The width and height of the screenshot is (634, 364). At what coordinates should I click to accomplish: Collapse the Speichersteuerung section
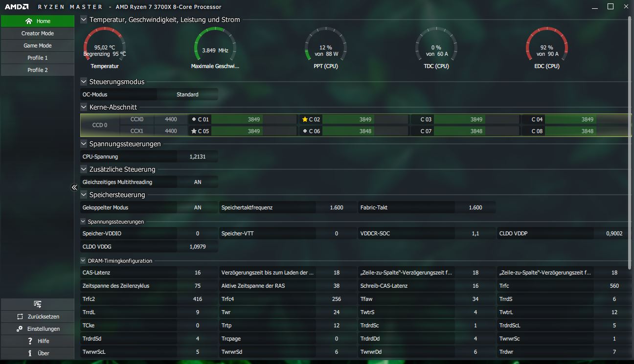pyautogui.click(x=84, y=195)
